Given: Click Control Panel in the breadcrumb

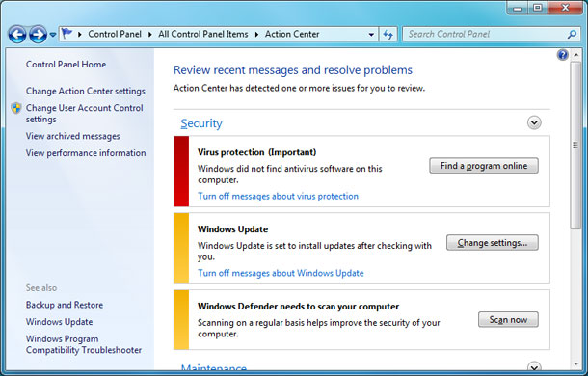Looking at the screenshot, I should (115, 34).
